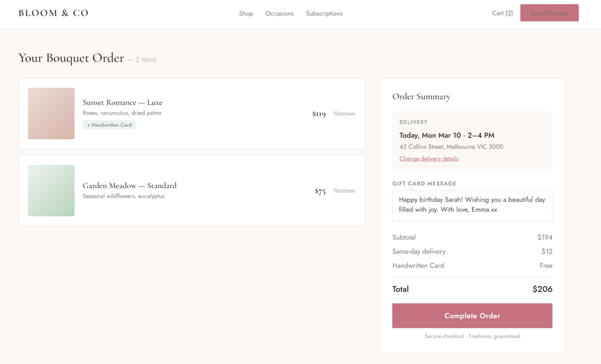The height and width of the screenshot is (364, 601).
Task: Remove Garden Meadow from the order
Action: tap(344, 190)
